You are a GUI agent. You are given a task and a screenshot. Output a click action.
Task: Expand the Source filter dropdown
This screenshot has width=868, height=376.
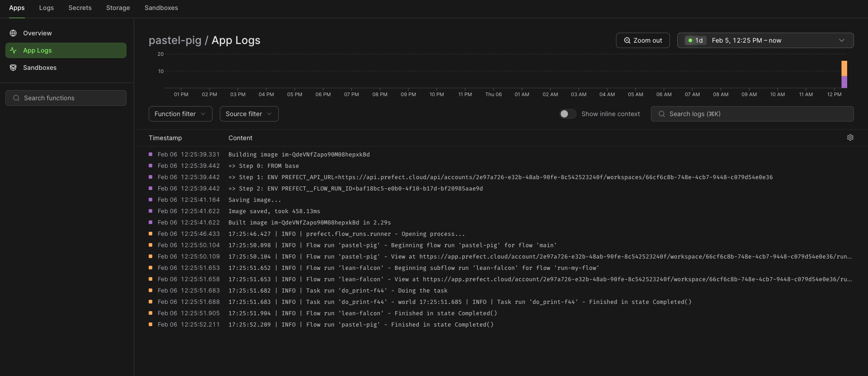coord(249,114)
